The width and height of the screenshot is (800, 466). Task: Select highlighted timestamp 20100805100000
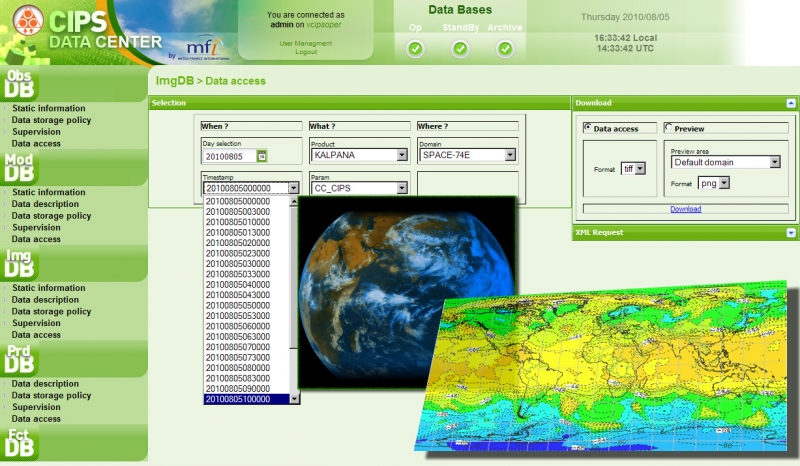[x=246, y=399]
